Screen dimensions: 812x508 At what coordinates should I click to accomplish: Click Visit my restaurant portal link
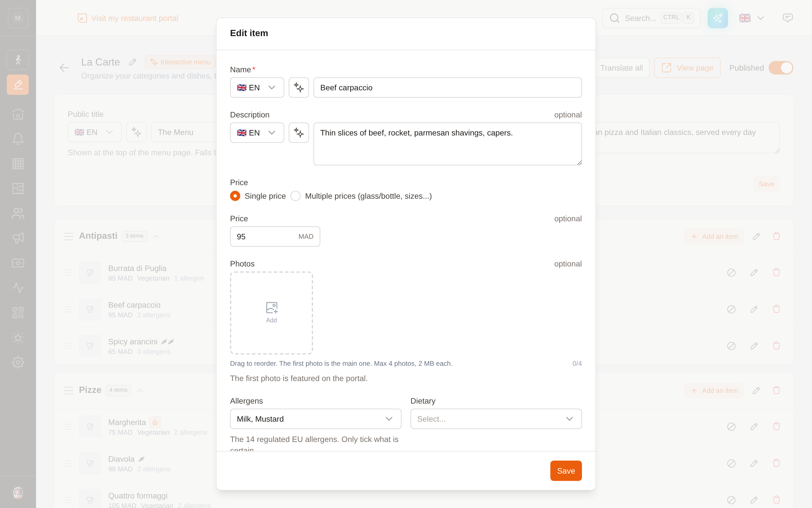(x=128, y=18)
